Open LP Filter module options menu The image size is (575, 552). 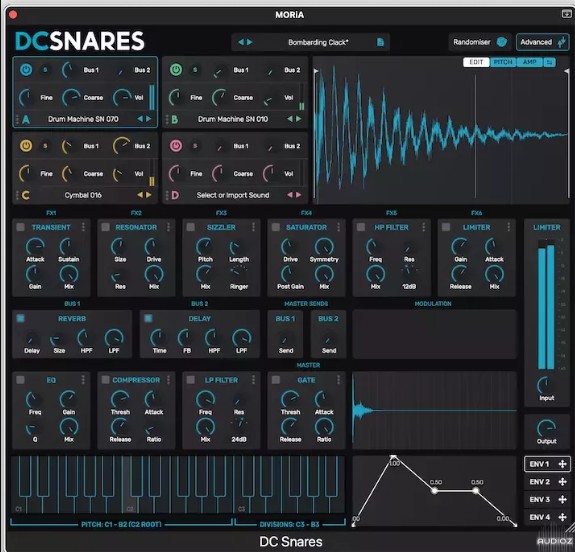(x=253, y=380)
